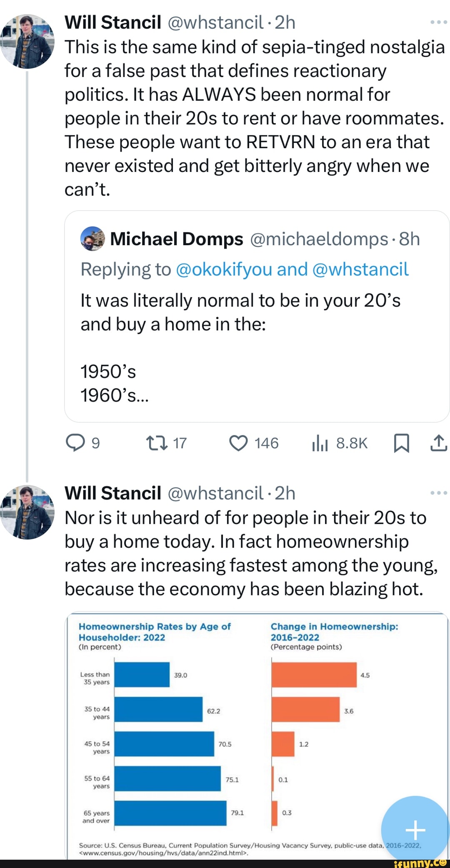Tap the retweet arrows icon
The height and width of the screenshot is (868, 450).
157,443
